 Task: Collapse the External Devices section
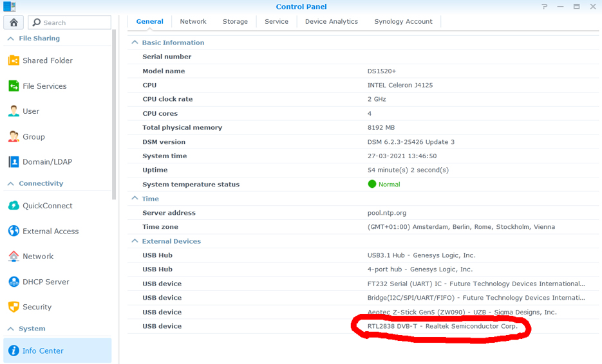[x=135, y=241]
